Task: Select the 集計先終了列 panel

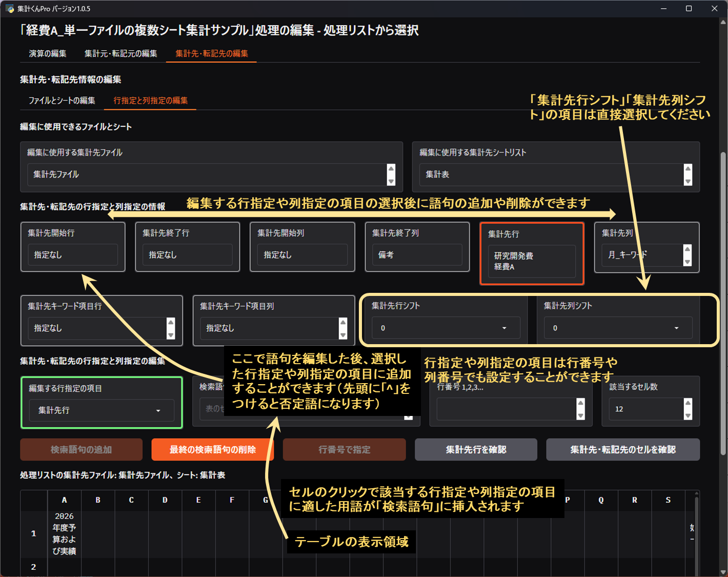Action: pyautogui.click(x=417, y=247)
